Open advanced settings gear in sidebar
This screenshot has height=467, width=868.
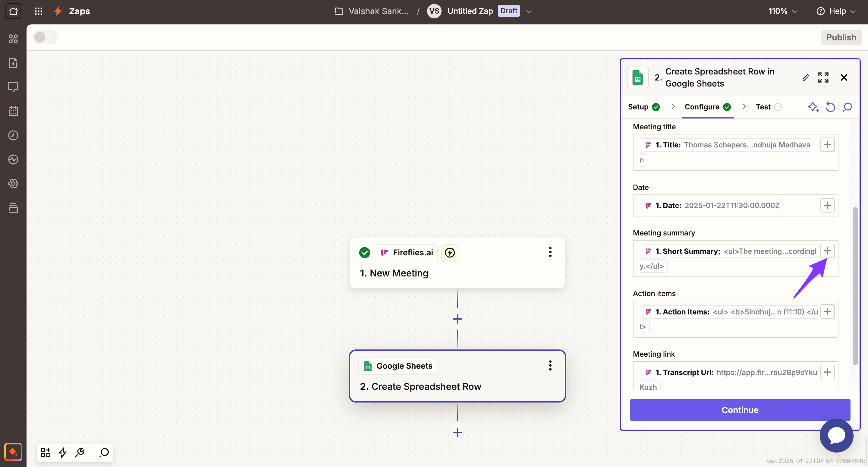click(13, 183)
